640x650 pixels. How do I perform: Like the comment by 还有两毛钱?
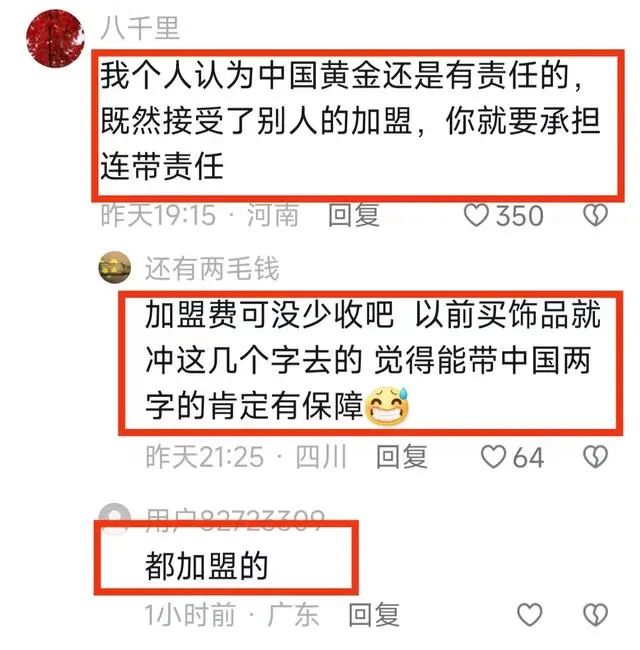coord(493,457)
